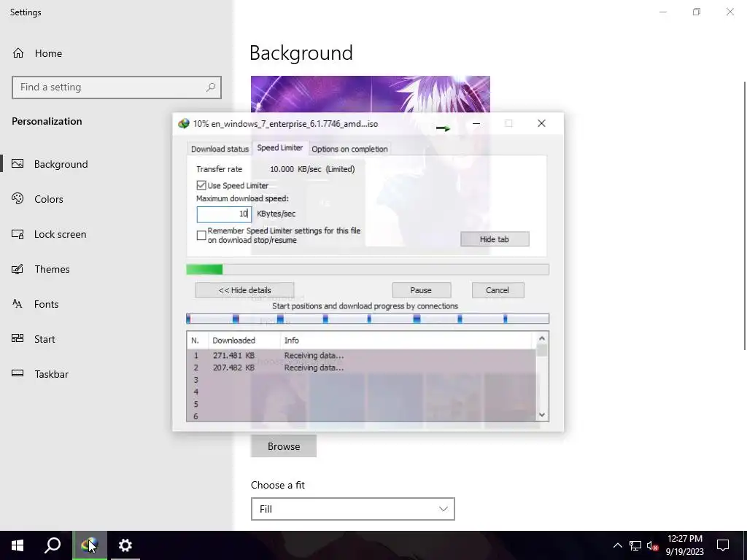
Task: Click connections list scroll up arrow
Action: pos(542,338)
